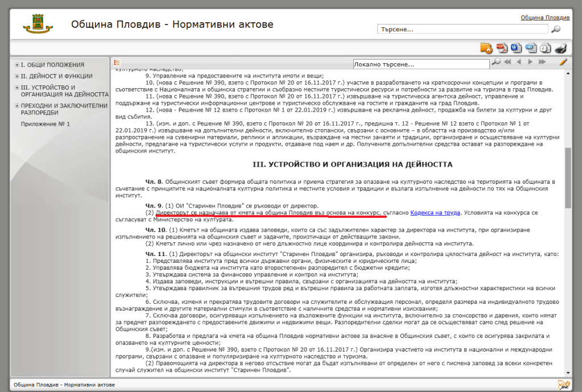Export the document to Word
582x392 pixels.
[516, 48]
